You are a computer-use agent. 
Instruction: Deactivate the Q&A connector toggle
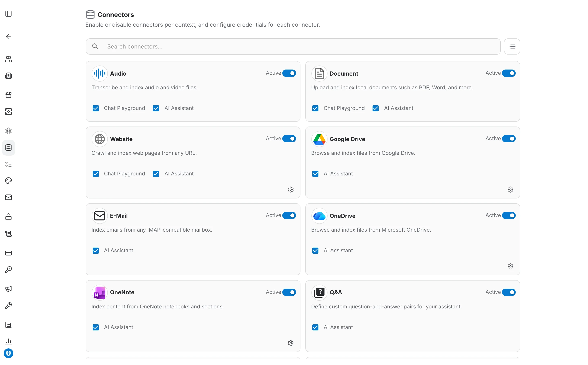tap(509, 292)
